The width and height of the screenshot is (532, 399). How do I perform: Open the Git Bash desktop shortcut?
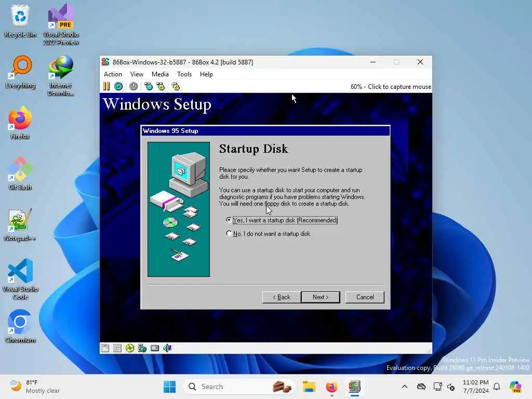[x=20, y=174]
